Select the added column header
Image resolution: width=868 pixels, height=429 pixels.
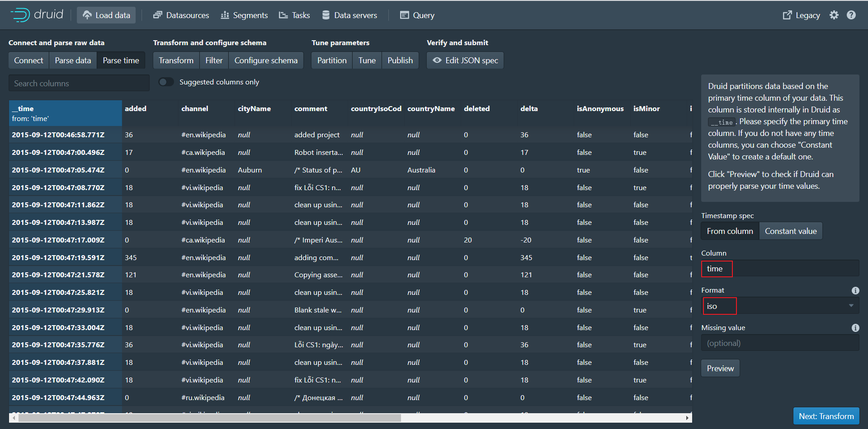(x=150, y=113)
